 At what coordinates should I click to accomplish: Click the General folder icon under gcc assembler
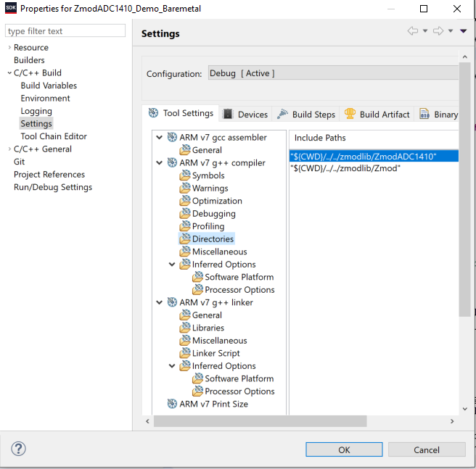184,150
